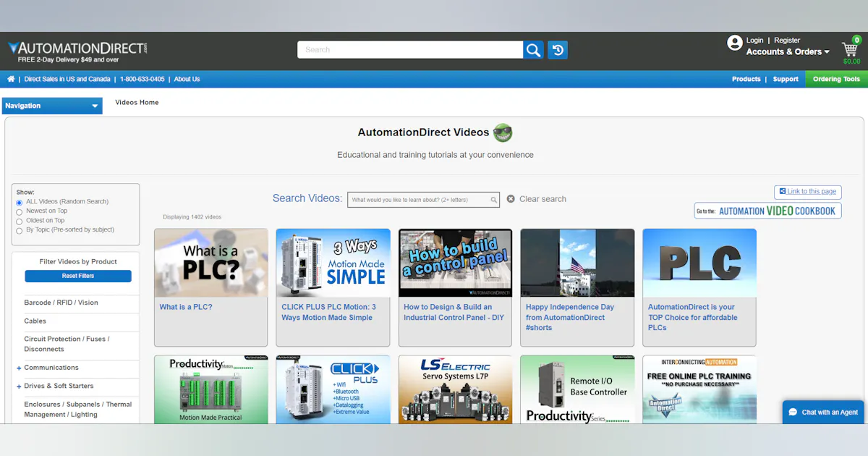Select Circuit Protection / Fuses / Disconnects filter
The width and height of the screenshot is (868, 456).
(67, 344)
